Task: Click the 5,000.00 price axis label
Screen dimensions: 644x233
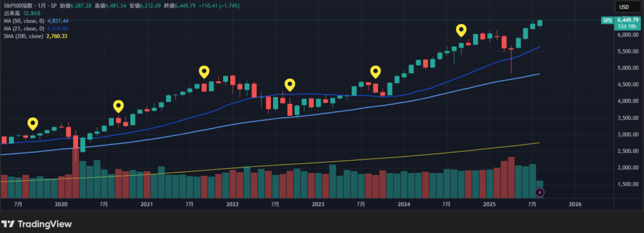Action: pyautogui.click(x=628, y=68)
